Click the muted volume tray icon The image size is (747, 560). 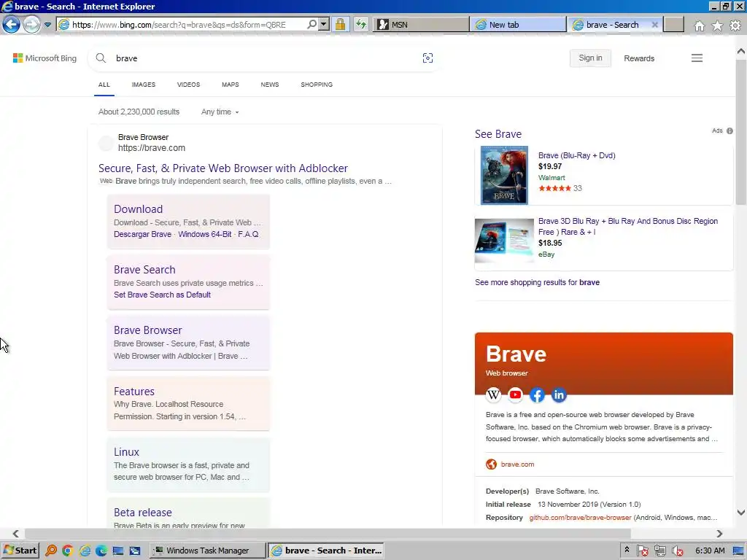click(x=677, y=551)
